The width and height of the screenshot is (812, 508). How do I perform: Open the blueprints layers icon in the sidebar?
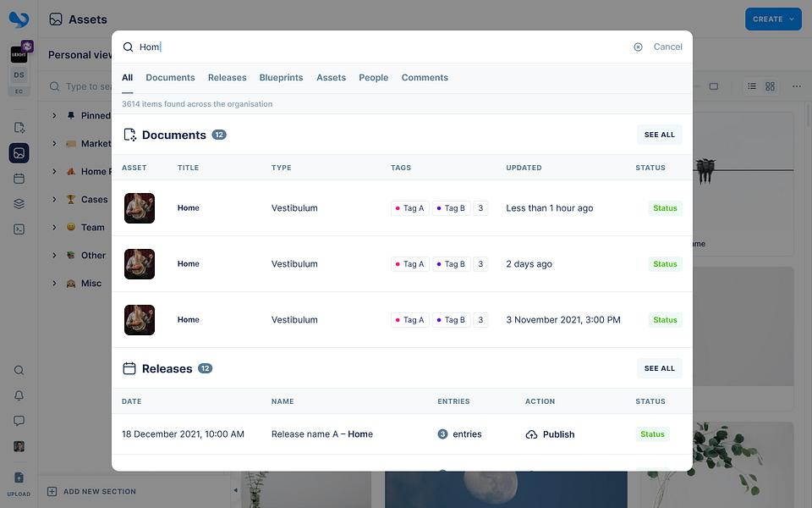(19, 204)
